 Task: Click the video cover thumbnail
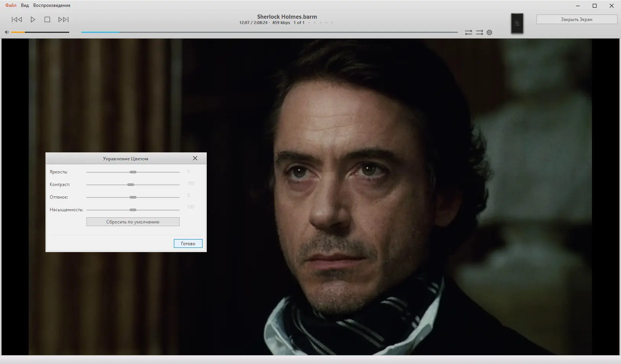click(517, 23)
